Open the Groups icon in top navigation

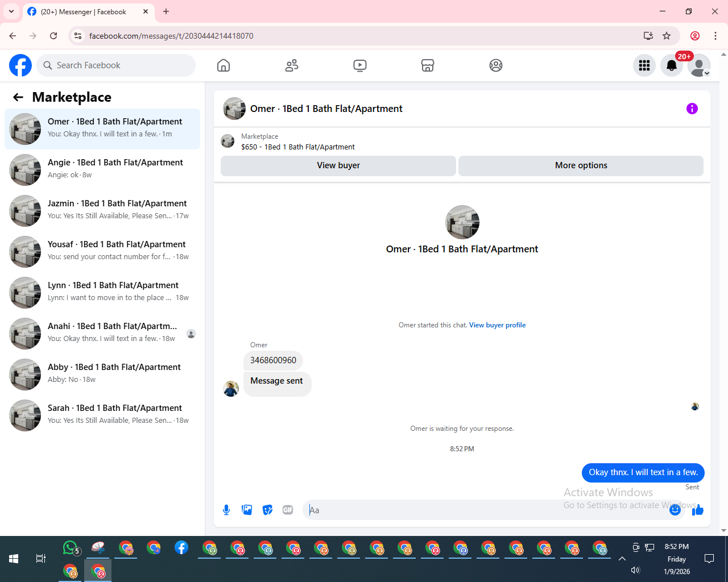[x=496, y=65]
